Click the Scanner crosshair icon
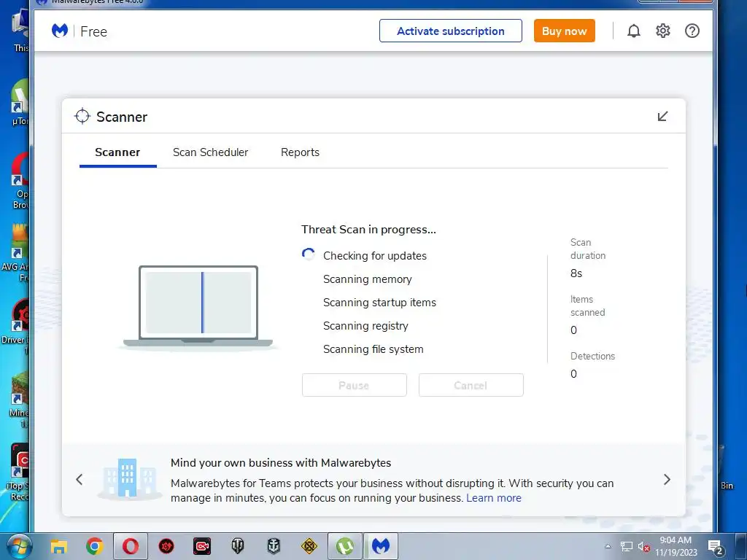The image size is (747, 560). click(x=82, y=116)
